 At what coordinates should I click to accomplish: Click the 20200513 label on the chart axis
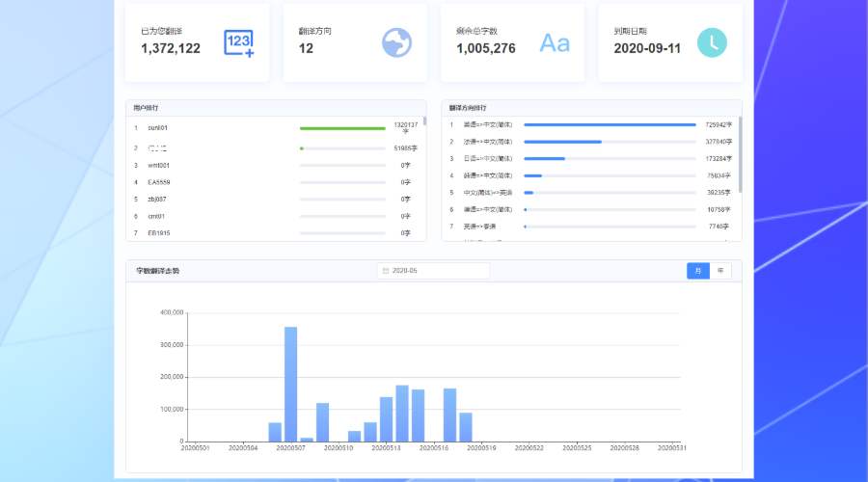(x=386, y=448)
